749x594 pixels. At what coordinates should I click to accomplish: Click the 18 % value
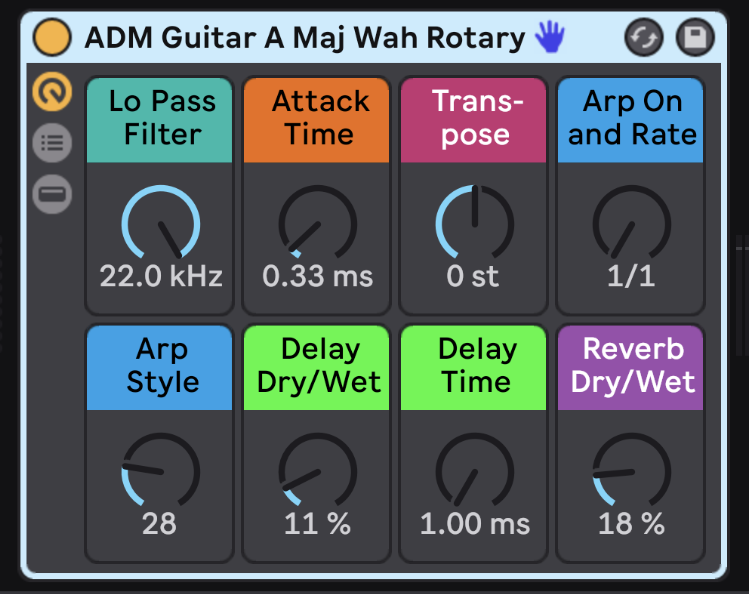(x=631, y=524)
